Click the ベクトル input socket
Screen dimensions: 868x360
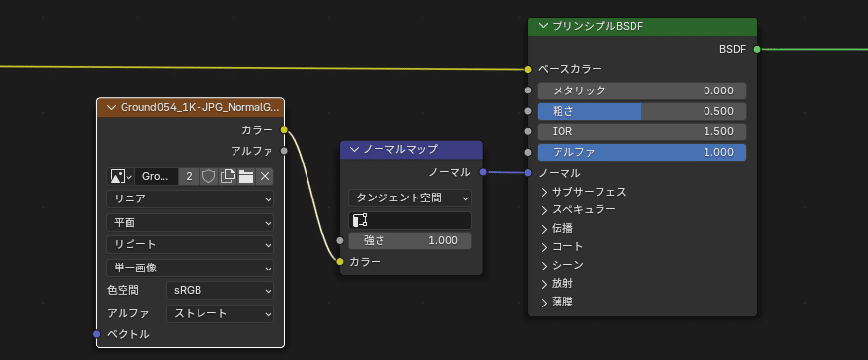97,334
